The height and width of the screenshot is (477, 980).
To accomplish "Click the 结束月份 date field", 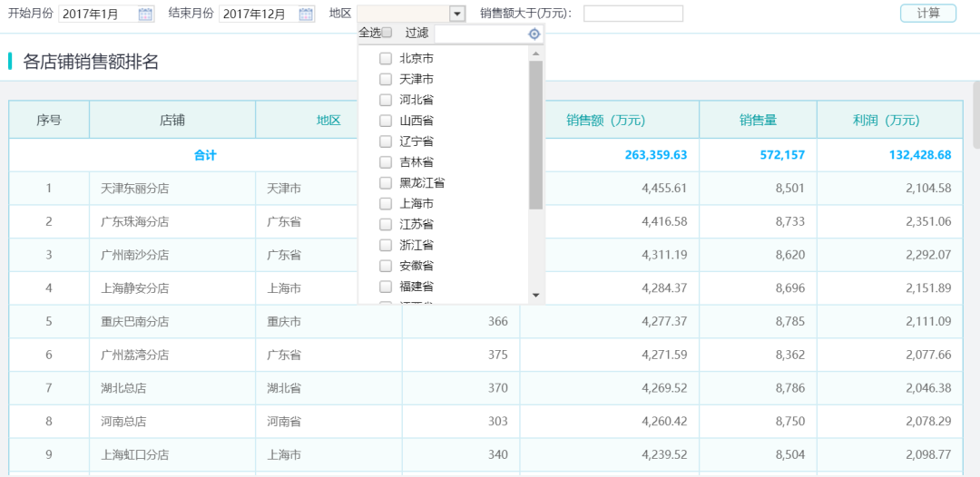I will click(258, 14).
